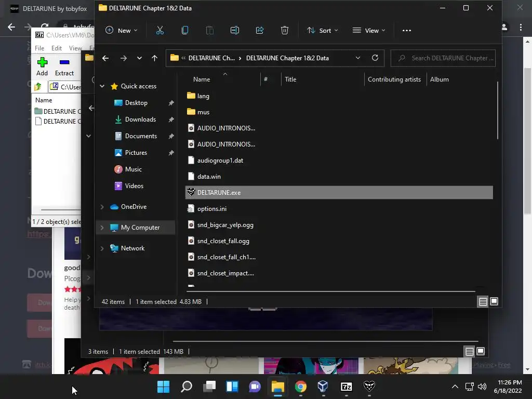The image size is (532, 399).
Task: Collapse the Quick access tree node
Action: [x=102, y=86]
